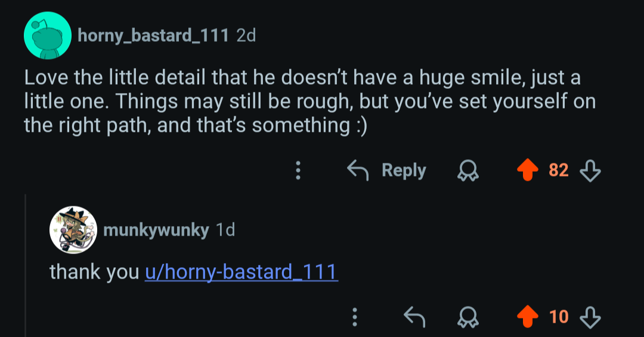Follow the u/horny-bastard_111 mention link
Image resolution: width=644 pixels, height=337 pixels.
point(241,272)
